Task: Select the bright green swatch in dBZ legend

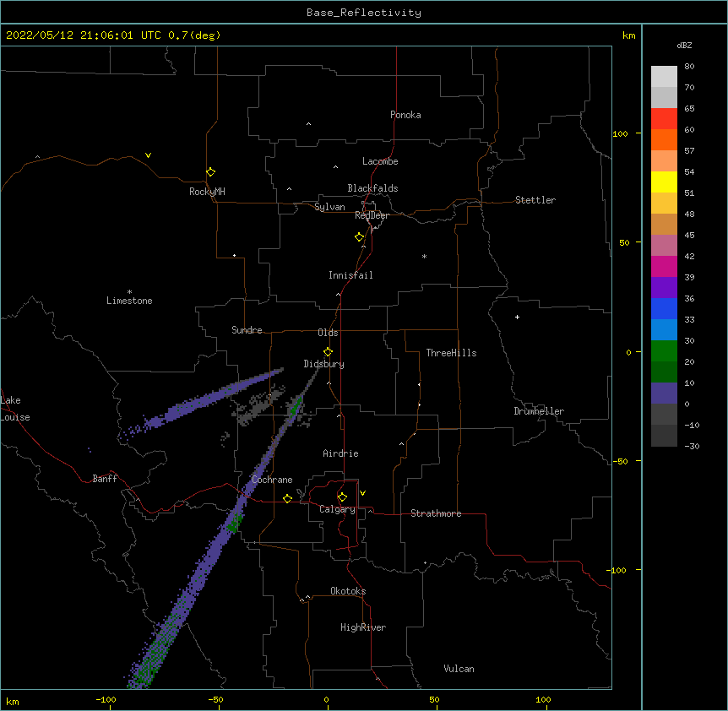Action: tap(664, 351)
